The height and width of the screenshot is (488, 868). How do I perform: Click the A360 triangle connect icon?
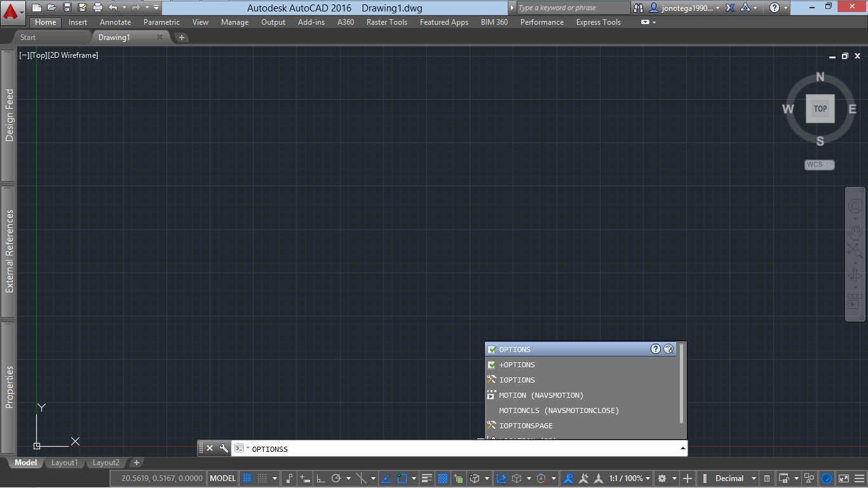point(745,8)
